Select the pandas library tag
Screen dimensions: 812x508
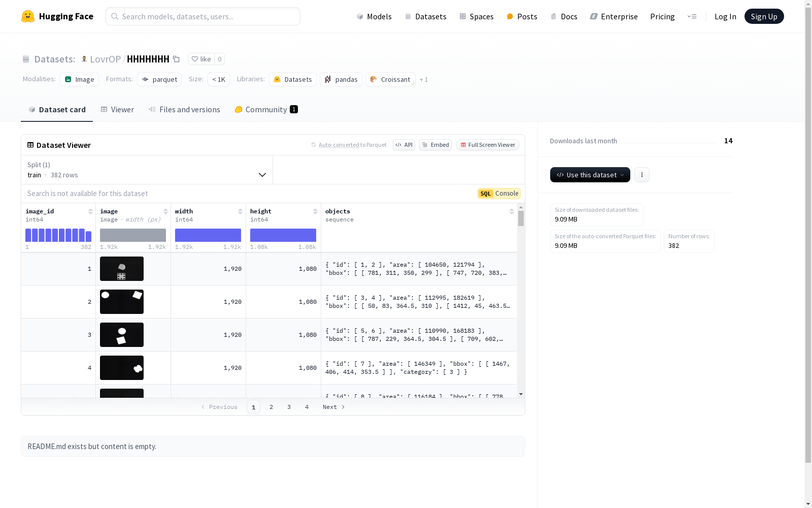pos(341,79)
